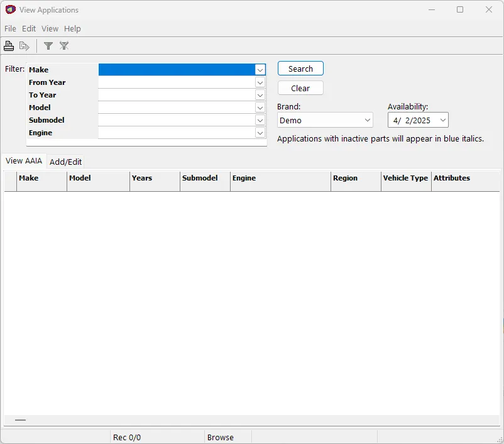This screenshot has height=444, width=504.
Task: Click the Remove Filter crossed-funnel icon
Action: pos(64,46)
